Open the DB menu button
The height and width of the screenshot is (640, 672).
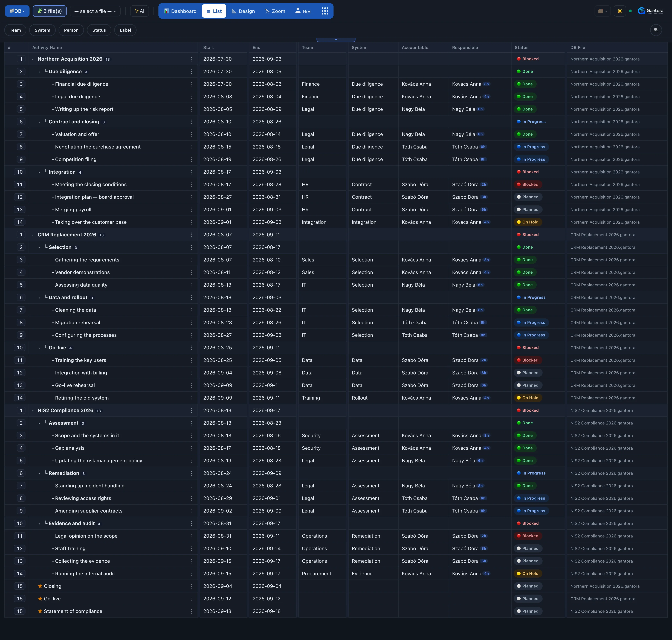[17, 11]
